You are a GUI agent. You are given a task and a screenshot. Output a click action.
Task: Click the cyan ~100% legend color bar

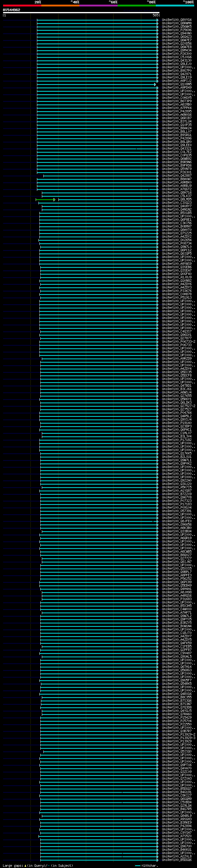point(175,6)
